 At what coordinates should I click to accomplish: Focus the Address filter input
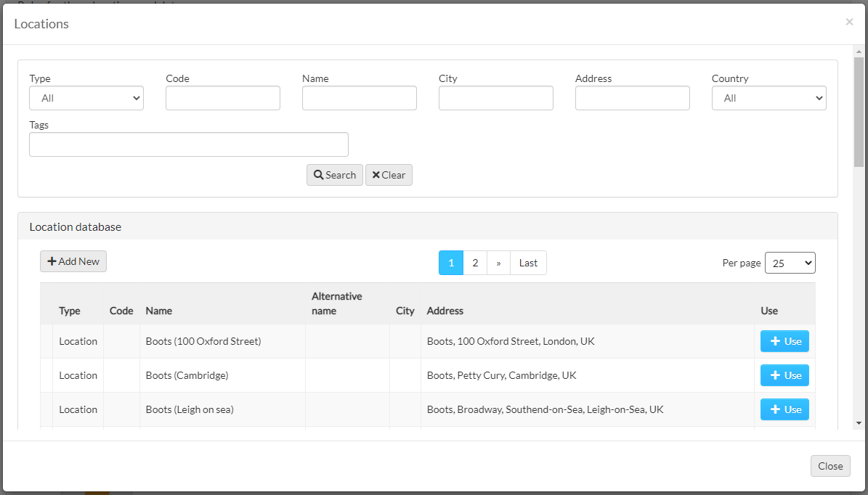click(x=632, y=98)
